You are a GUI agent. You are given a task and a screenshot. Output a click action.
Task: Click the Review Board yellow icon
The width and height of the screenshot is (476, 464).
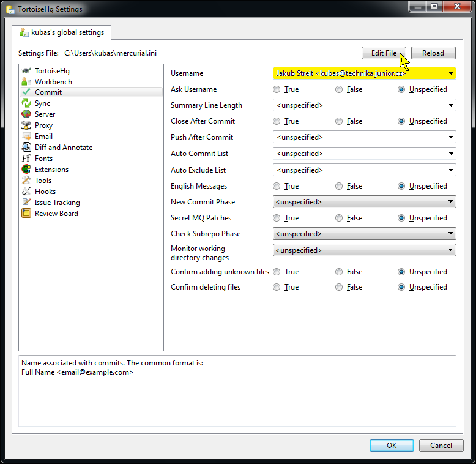click(26, 214)
